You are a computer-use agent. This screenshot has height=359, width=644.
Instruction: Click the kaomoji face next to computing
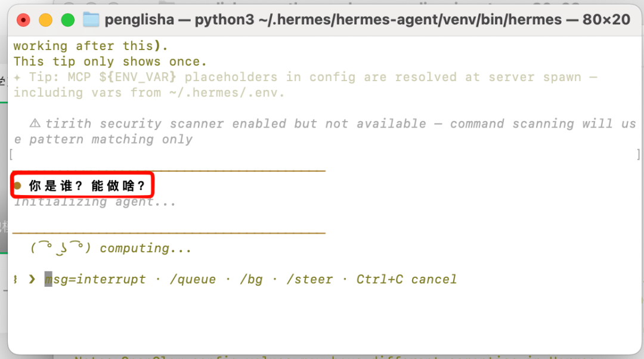60,248
